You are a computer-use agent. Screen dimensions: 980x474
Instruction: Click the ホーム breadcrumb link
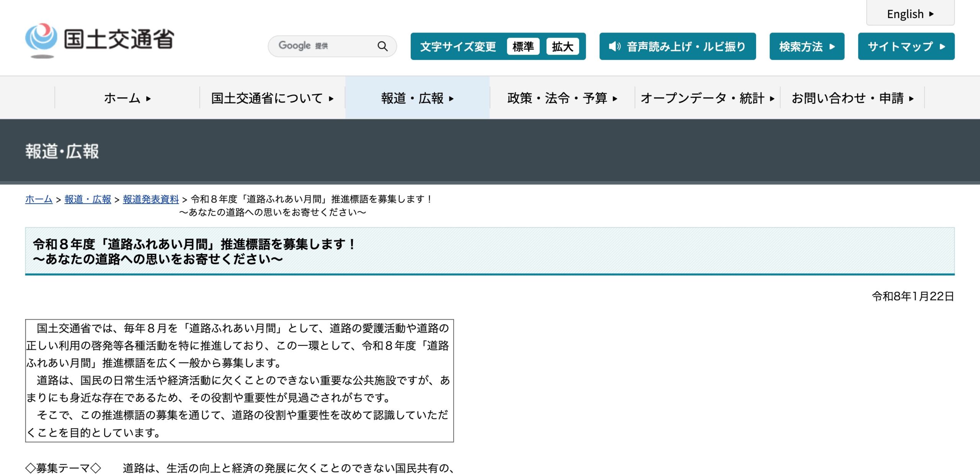click(39, 199)
